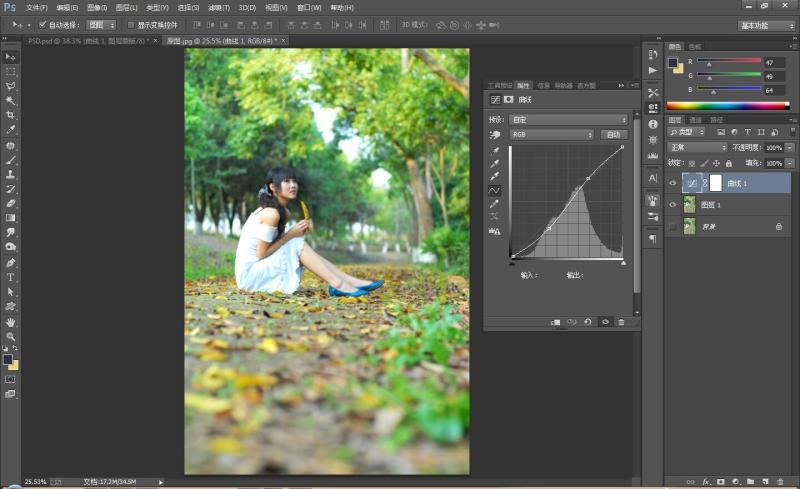This screenshot has width=800, height=489.
Task: Select draw curve pencil icon in Curves
Action: [494, 204]
